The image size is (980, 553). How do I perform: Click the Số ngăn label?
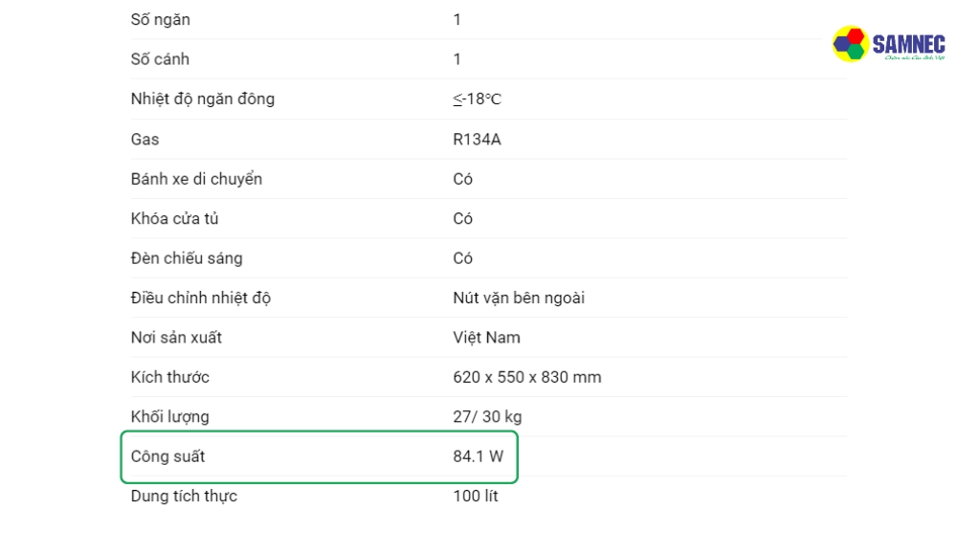pos(161,20)
